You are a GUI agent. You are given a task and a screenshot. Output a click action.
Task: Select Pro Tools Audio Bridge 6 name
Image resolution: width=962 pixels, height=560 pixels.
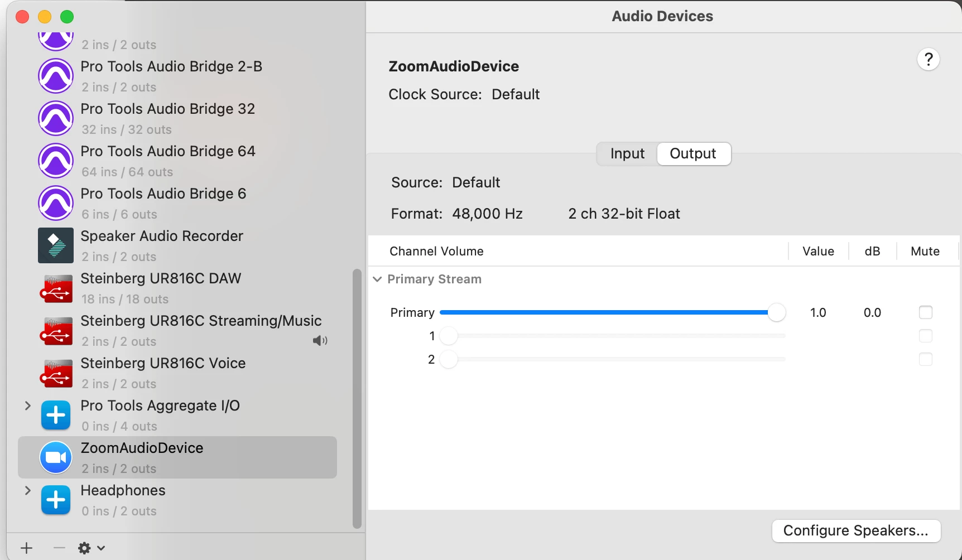click(x=163, y=194)
